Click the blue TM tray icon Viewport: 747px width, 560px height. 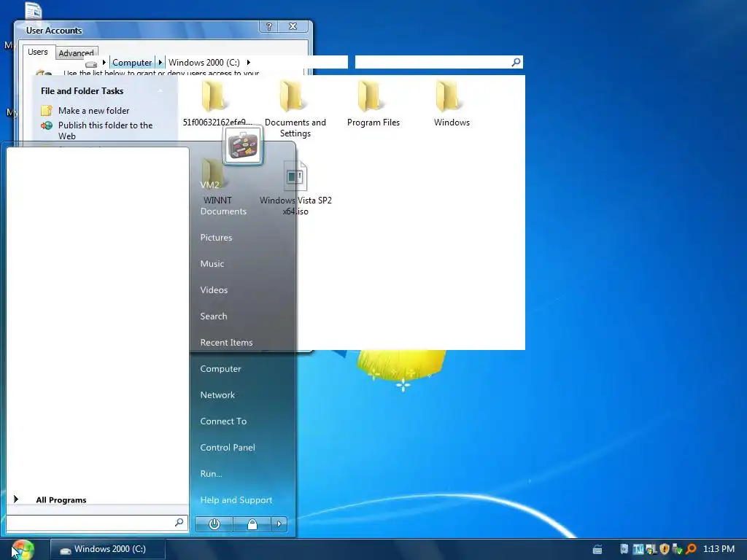[x=638, y=549]
